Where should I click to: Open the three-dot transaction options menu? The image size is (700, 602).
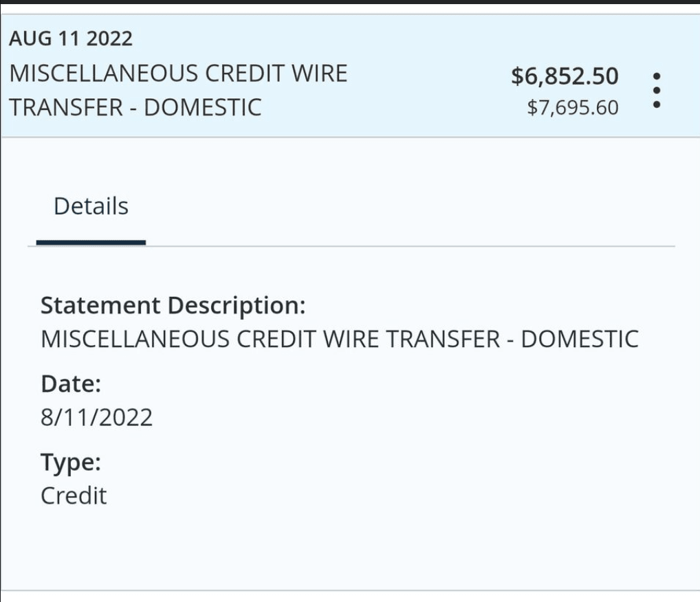pyautogui.click(x=656, y=91)
